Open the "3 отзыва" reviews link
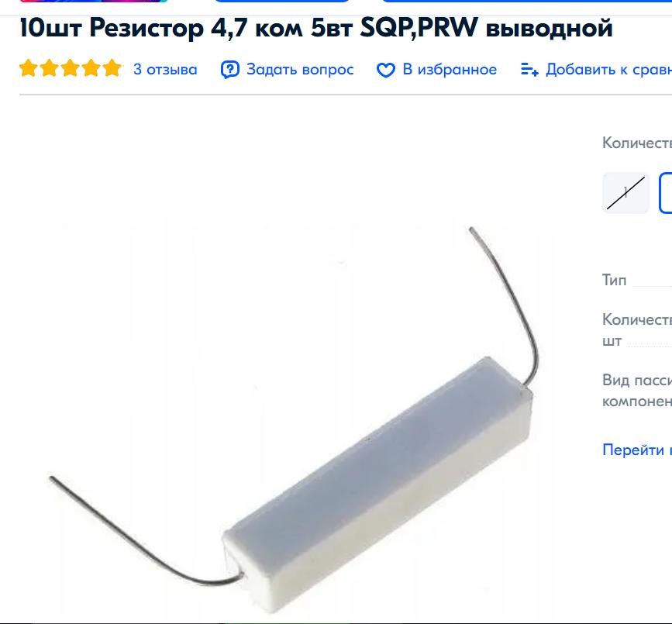Image resolution: width=672 pixels, height=624 pixels. coord(165,70)
